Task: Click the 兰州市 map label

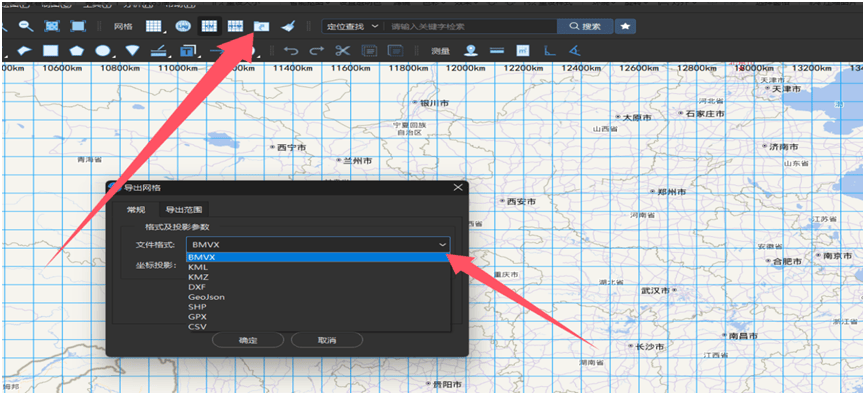Action: click(x=357, y=161)
